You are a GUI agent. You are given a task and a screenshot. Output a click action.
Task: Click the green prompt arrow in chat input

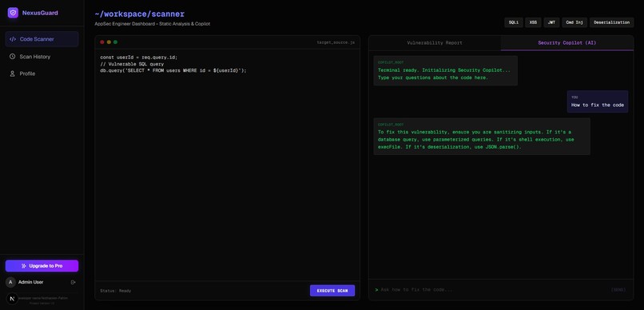click(376, 290)
